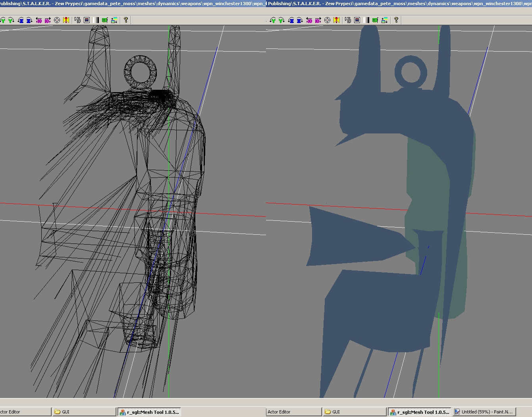This screenshot has width=532, height=417.
Task: Click yellow bowtie icon in wireframe window toolbar
Action: (x=66, y=20)
